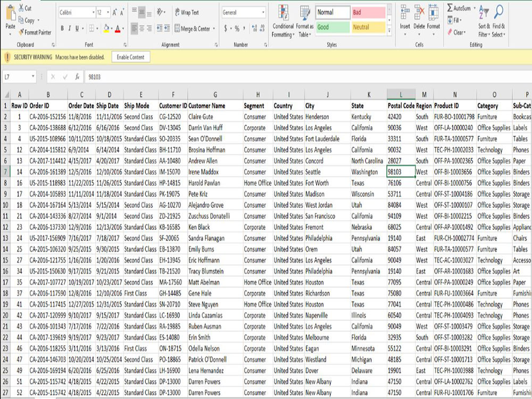The width and height of the screenshot is (532, 399).
Task: Expand the cell styles gallery
Action: click(389, 30)
